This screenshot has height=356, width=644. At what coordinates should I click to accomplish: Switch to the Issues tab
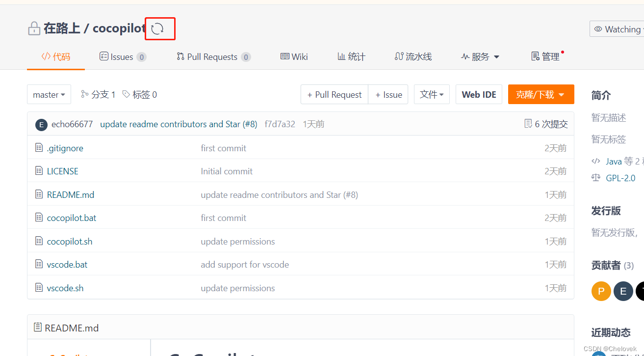point(123,57)
